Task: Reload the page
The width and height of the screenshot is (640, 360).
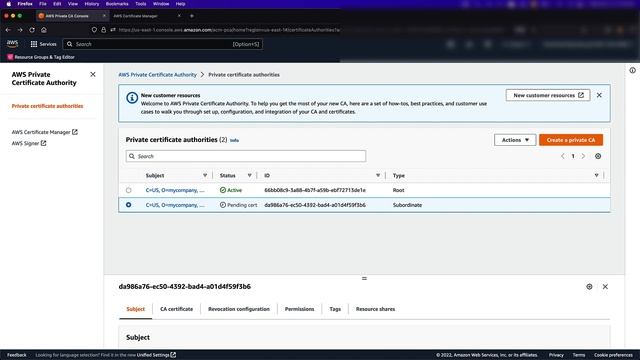Action: point(32,30)
